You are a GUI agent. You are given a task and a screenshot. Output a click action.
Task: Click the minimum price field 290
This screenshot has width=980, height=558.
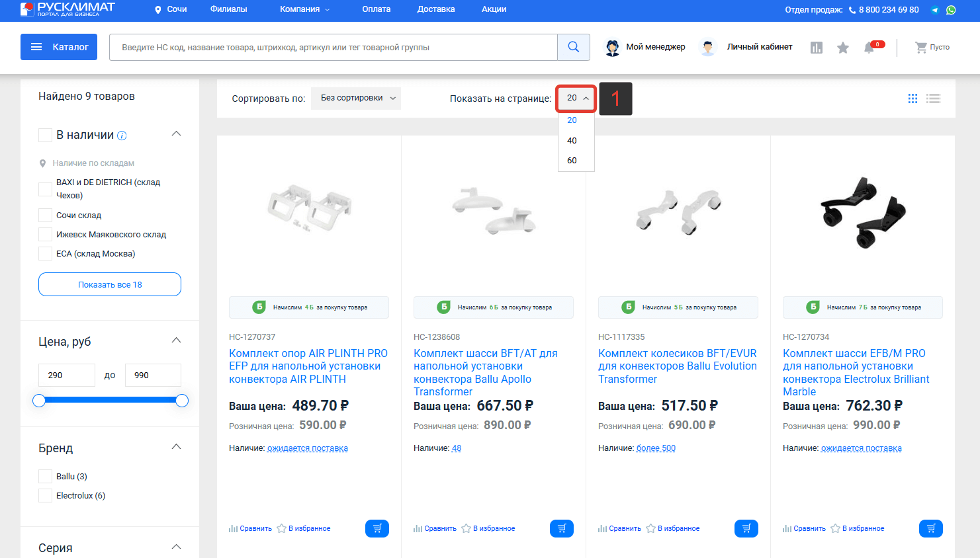click(x=67, y=375)
